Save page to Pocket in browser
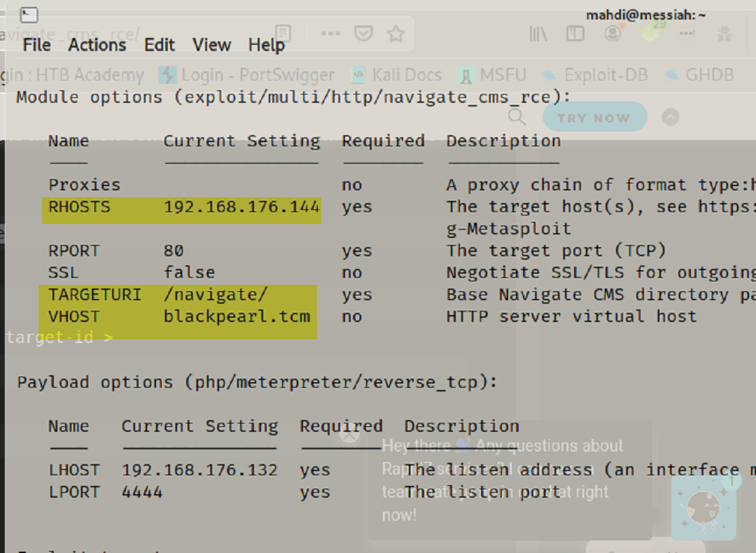This screenshot has height=553, width=756. (x=363, y=34)
